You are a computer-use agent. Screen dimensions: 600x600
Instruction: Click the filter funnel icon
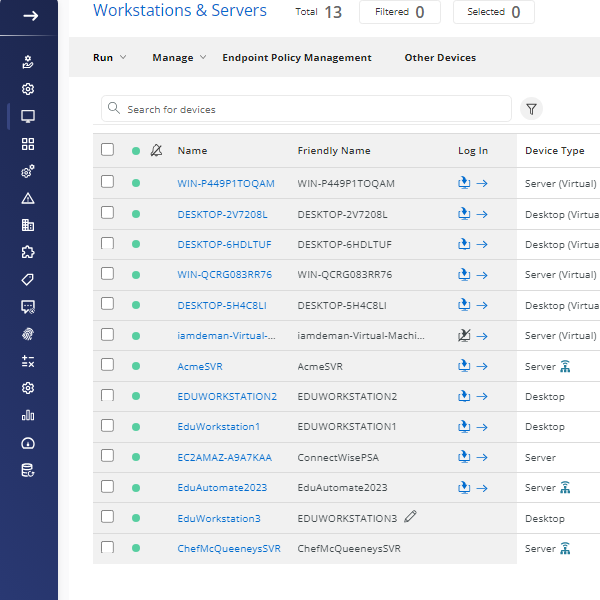(532, 109)
